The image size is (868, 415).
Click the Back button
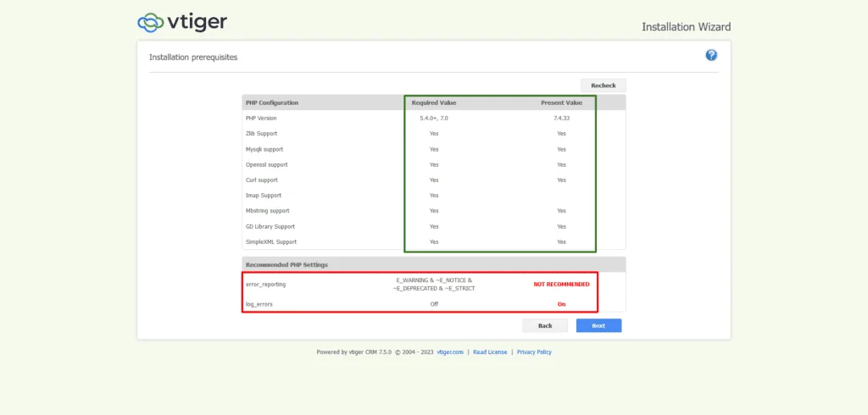(x=545, y=325)
